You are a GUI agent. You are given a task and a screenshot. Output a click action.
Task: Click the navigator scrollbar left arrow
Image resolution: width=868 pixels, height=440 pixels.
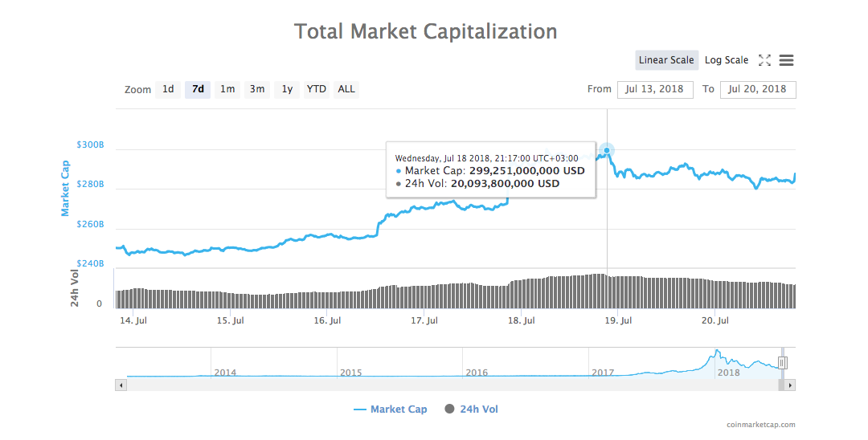121,385
